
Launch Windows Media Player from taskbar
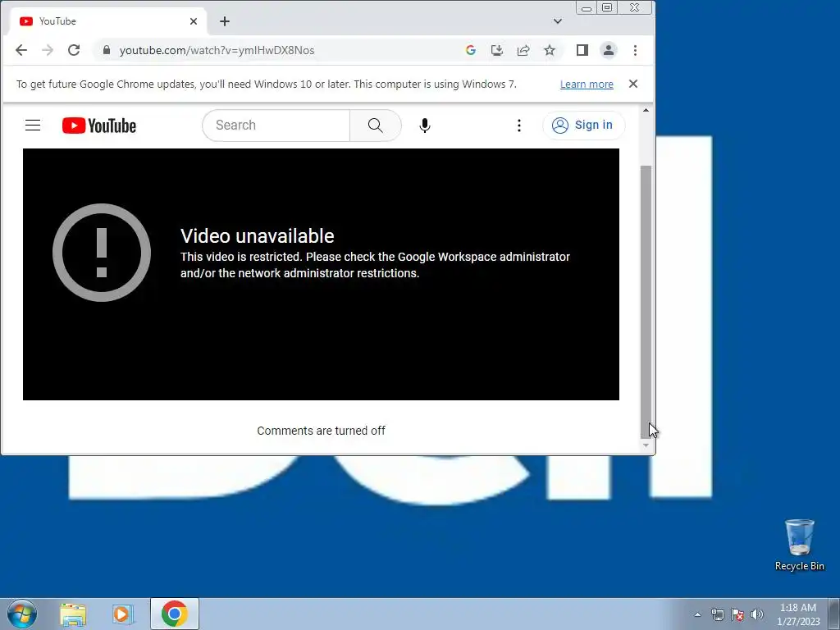pyautogui.click(x=123, y=614)
